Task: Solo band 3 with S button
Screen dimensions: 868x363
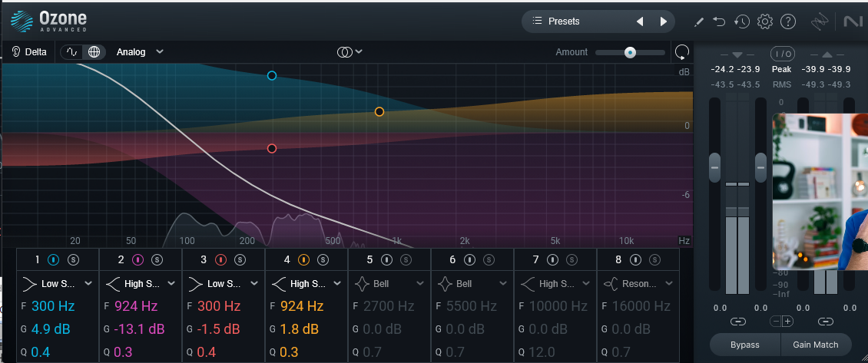Action: (x=240, y=259)
